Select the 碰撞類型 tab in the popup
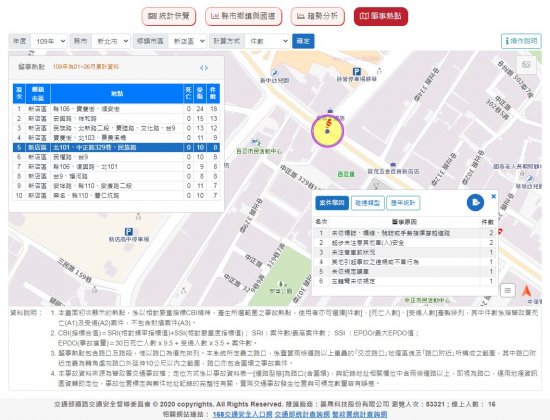Image resolution: width=550 pixels, height=420 pixels. [x=368, y=203]
